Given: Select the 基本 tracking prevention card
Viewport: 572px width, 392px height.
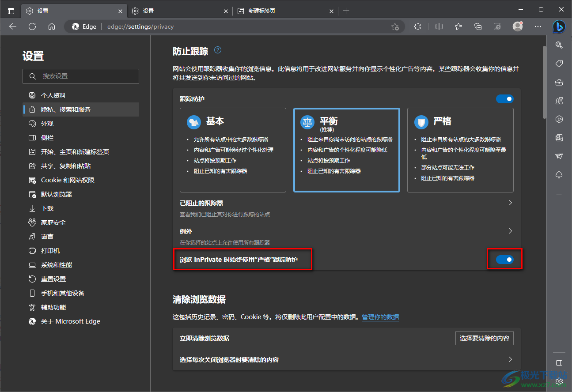Looking at the screenshot, I should point(233,150).
